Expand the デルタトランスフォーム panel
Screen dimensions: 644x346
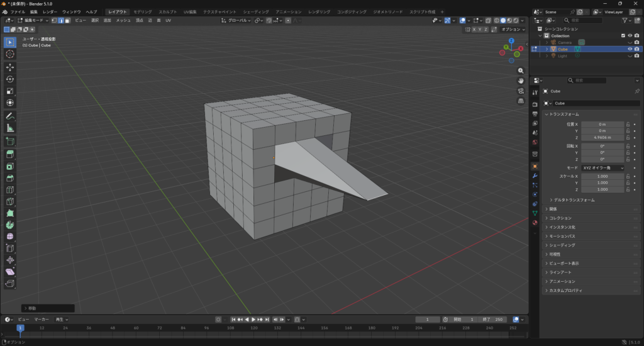(x=574, y=200)
